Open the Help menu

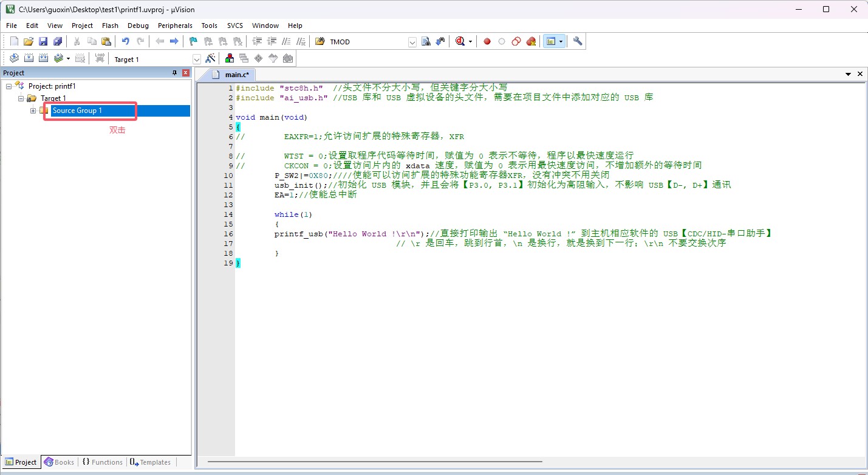(295, 26)
